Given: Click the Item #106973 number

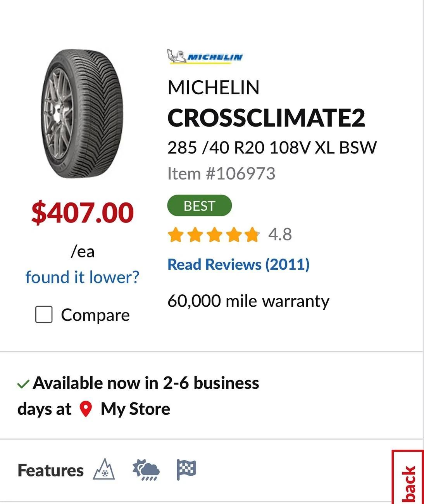Looking at the screenshot, I should [221, 174].
